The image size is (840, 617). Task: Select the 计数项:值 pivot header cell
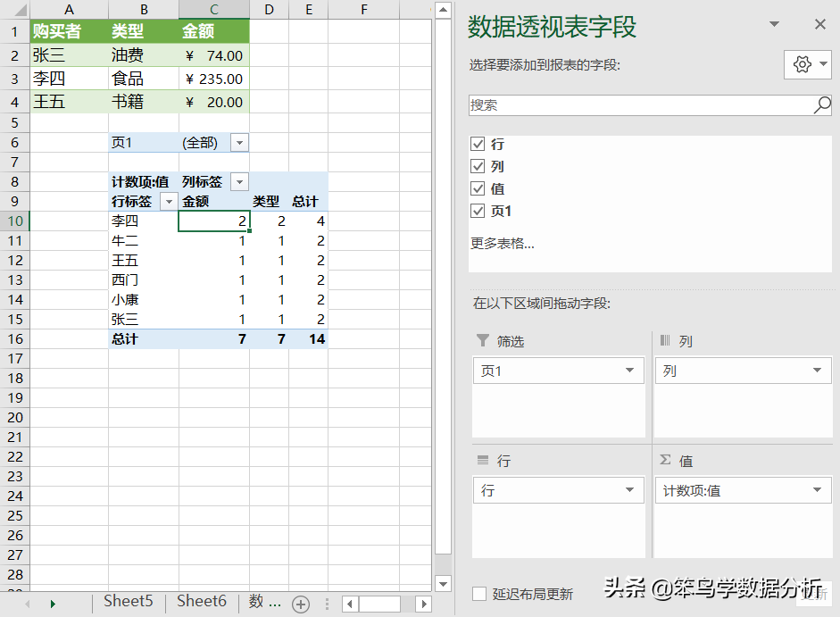pyautogui.click(x=144, y=182)
